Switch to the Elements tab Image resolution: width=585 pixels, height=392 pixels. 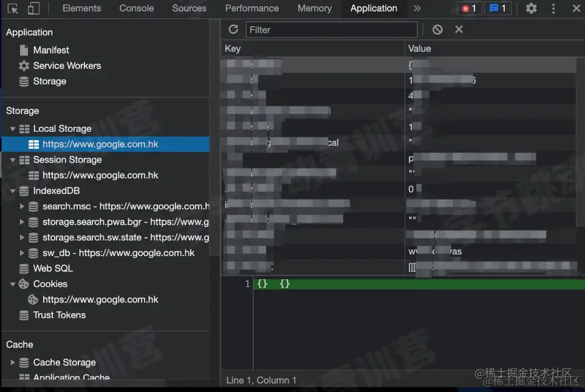click(82, 8)
